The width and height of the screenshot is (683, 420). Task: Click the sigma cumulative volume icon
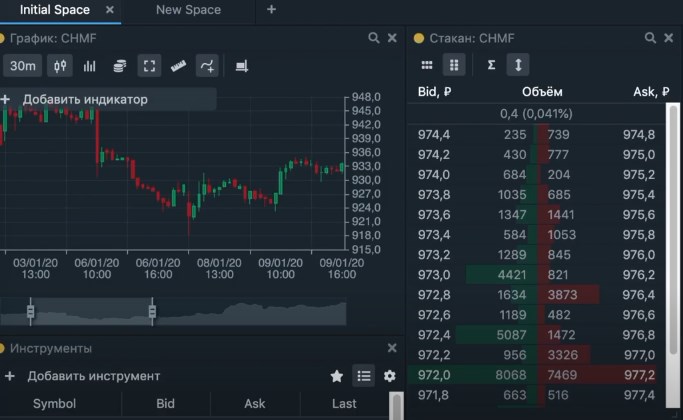click(x=491, y=65)
